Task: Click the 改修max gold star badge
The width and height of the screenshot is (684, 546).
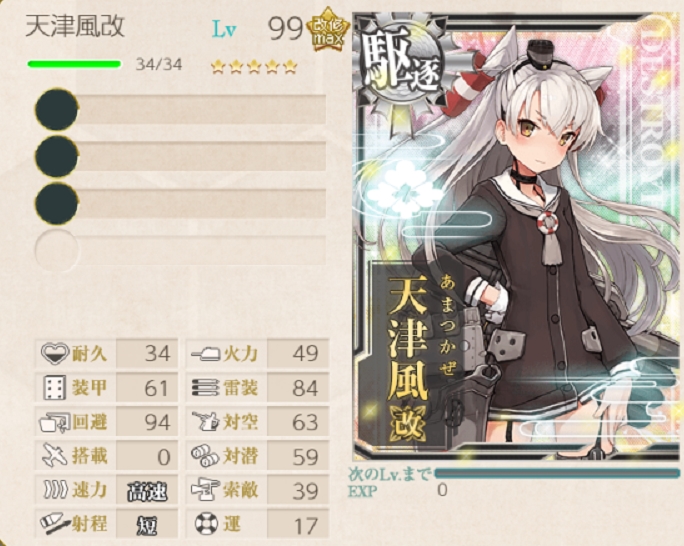Action: [329, 29]
